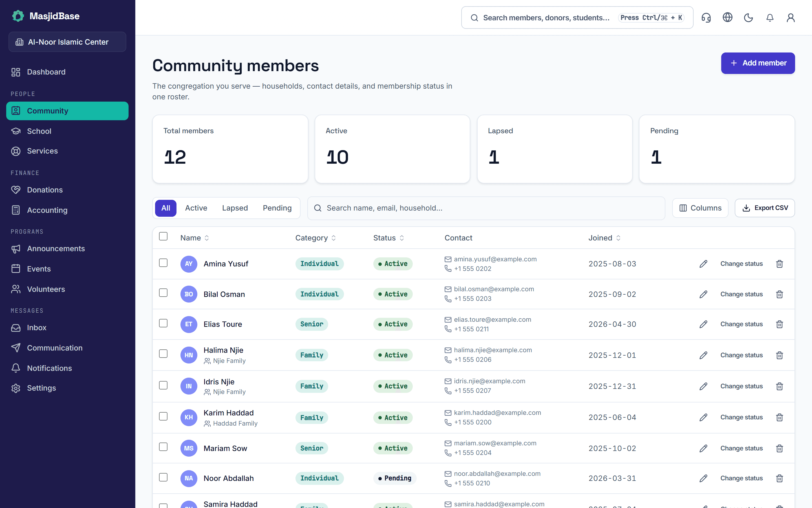Delete Elias Toure with trash icon

tap(780, 324)
